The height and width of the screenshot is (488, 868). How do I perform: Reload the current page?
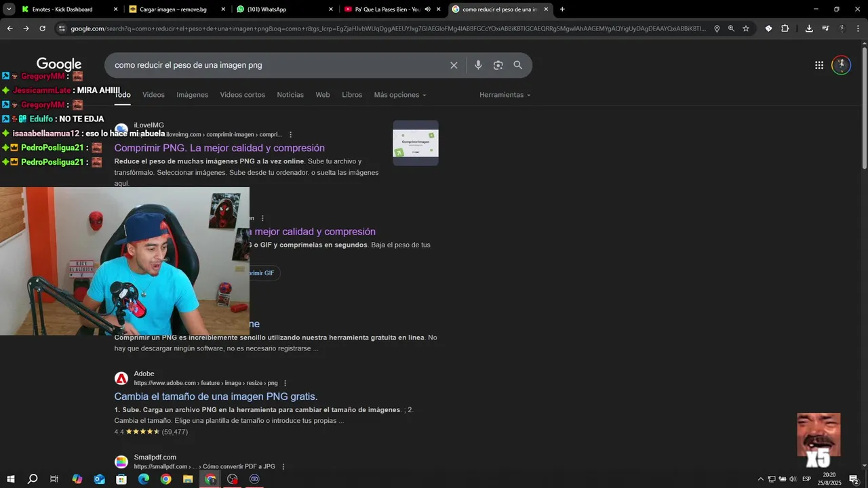(x=42, y=28)
